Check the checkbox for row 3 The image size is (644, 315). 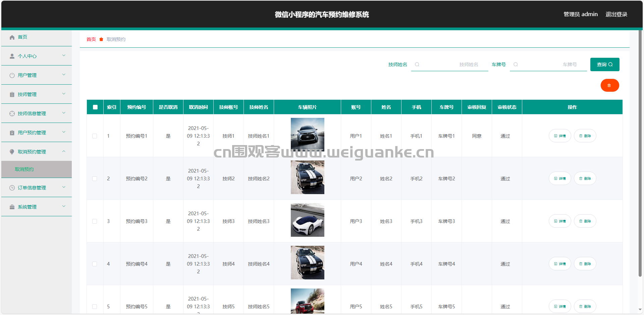95,221
